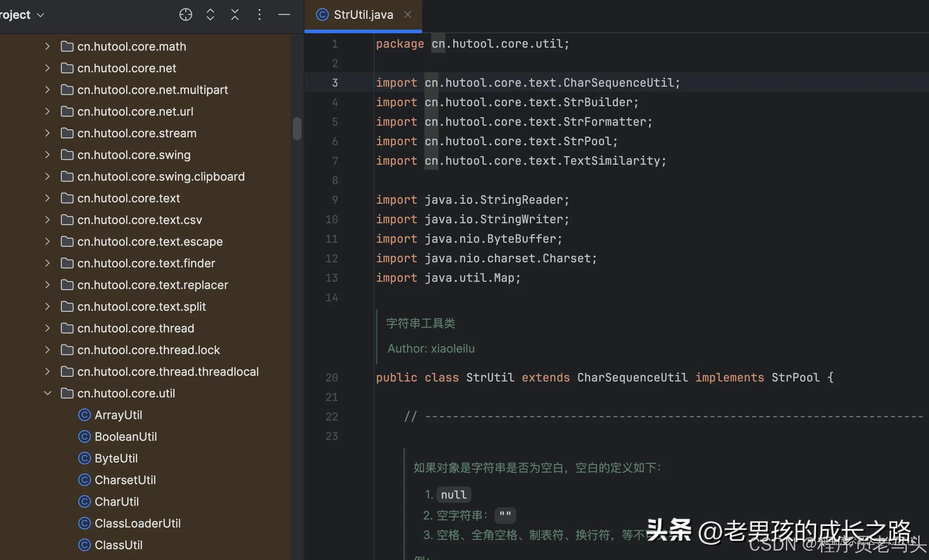Screen dimensions: 929x560
Task: Click the folder icon of cn.hutool.core.stream
Action: [67, 133]
